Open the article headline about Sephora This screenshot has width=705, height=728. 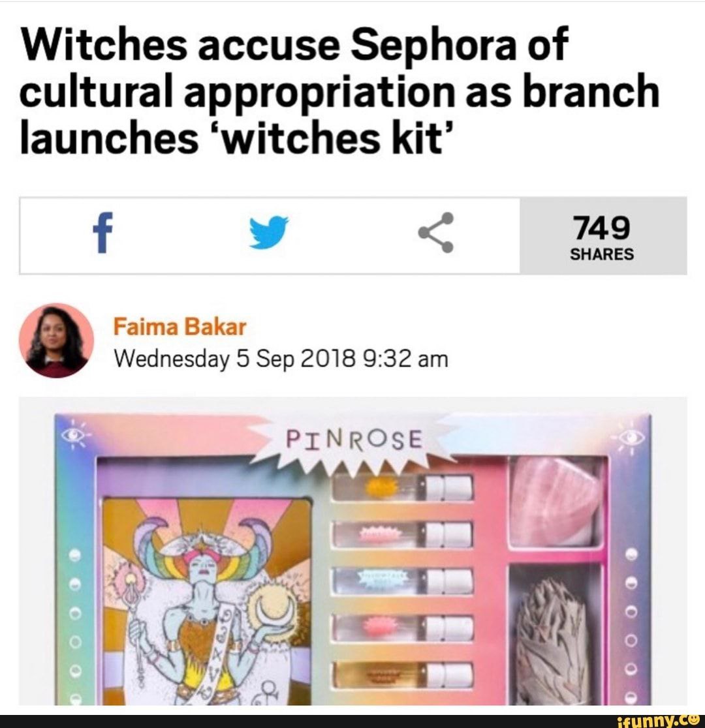(339, 91)
